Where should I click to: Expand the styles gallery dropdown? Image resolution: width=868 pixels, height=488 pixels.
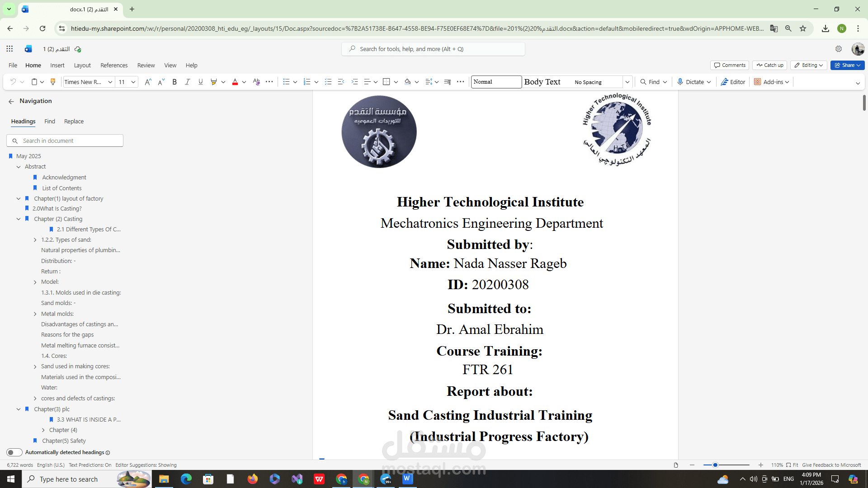pyautogui.click(x=627, y=82)
